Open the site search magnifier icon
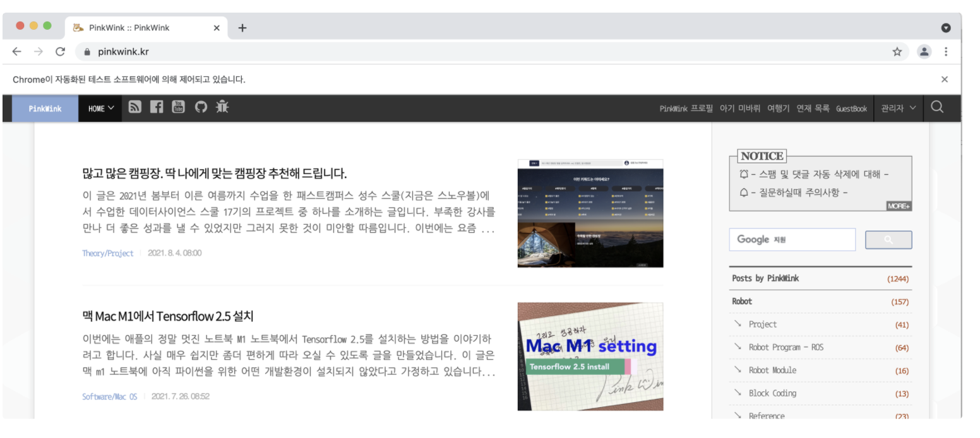 pyautogui.click(x=937, y=107)
